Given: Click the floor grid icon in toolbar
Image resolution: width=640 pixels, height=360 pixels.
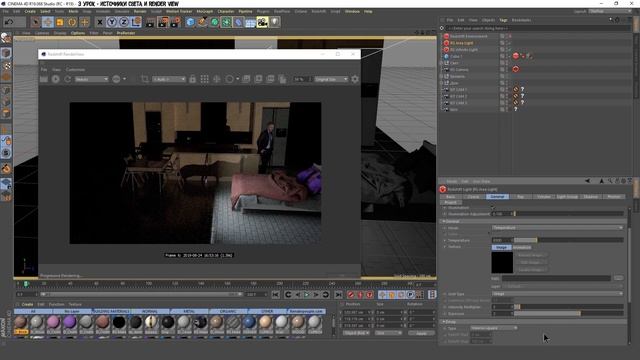Looking at the screenshot, I should coord(250,22).
